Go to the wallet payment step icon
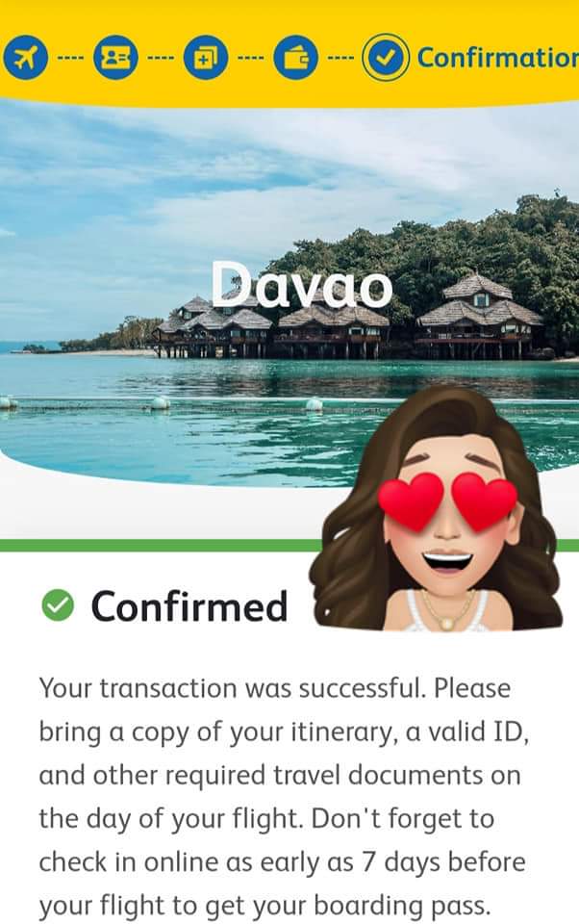579x924 pixels. click(295, 58)
